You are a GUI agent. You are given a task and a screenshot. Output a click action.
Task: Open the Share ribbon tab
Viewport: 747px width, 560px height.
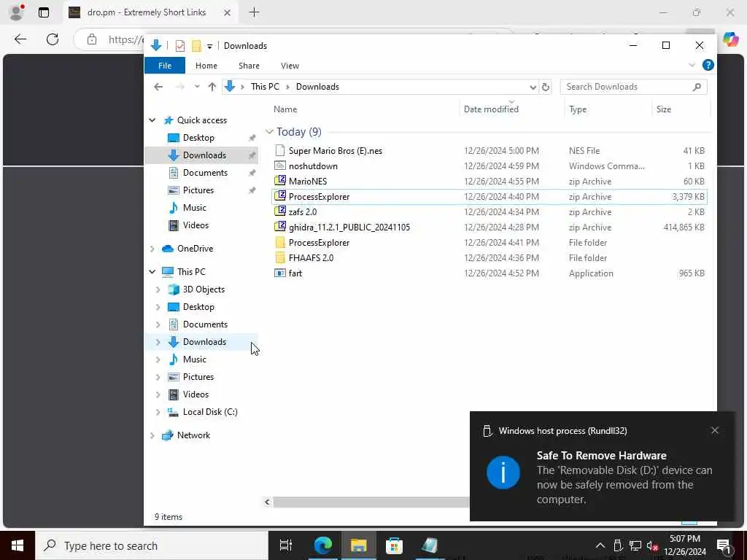[x=249, y=66]
